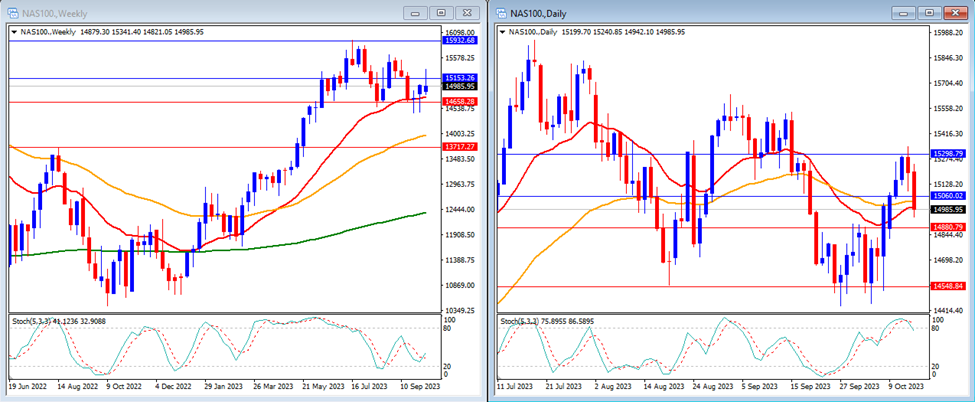This screenshot has height=402, width=975.
Task: Click the 11 Jul 2023 date label
Action: click(515, 386)
